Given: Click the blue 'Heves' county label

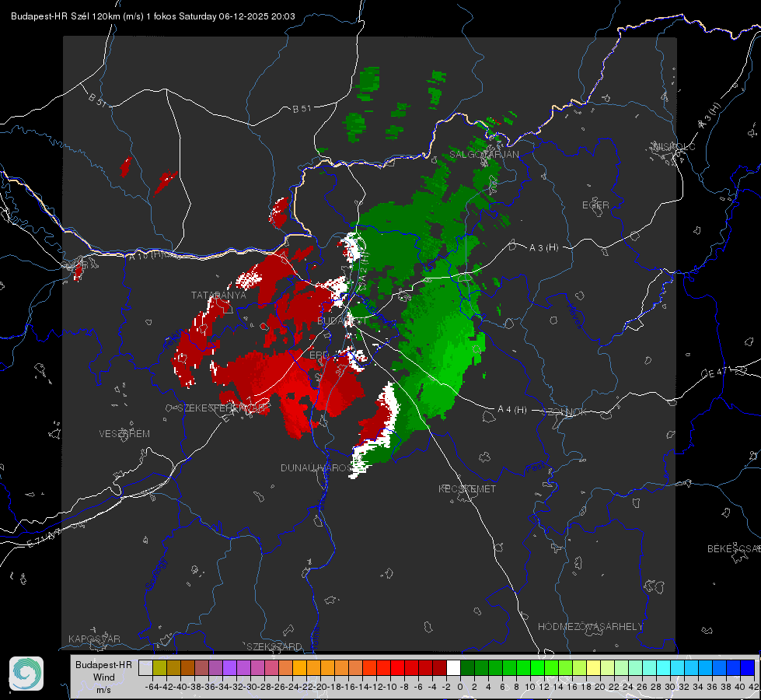Looking at the screenshot, I should [574, 316].
